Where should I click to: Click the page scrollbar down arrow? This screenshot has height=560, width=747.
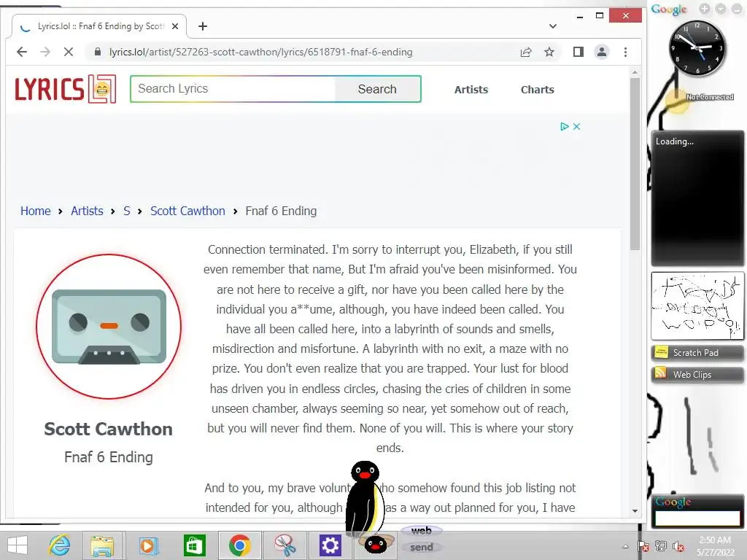[x=635, y=511]
